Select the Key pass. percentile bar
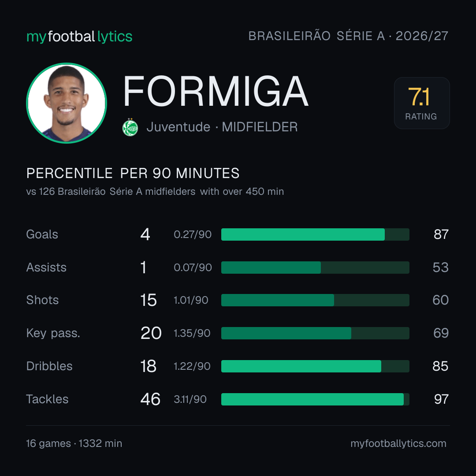476x476 pixels. click(x=315, y=333)
